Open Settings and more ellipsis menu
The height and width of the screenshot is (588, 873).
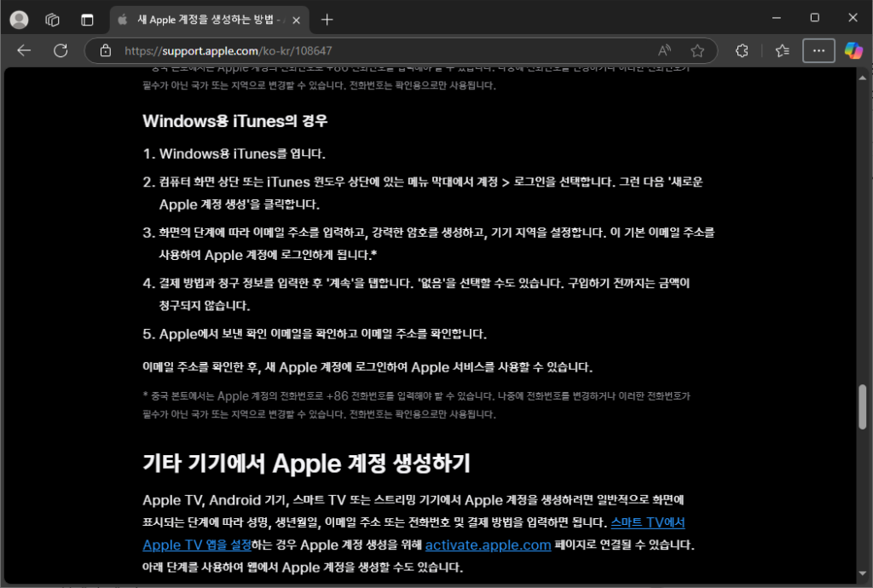(818, 50)
